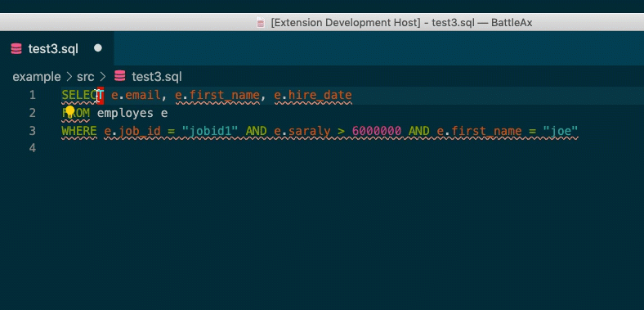The width and height of the screenshot is (644, 310).
Task: Click 'e.job_id' in the WHERE clause
Action: (x=132, y=131)
